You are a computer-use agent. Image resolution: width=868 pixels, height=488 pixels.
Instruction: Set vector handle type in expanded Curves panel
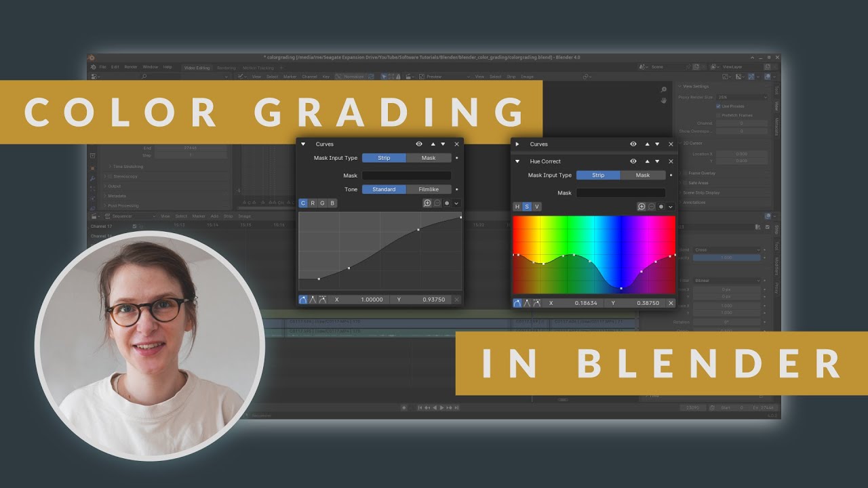pos(313,300)
